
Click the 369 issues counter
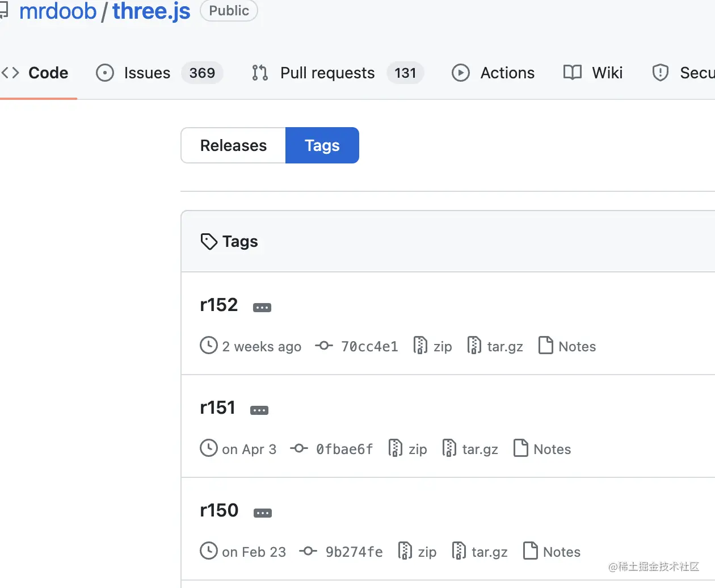point(203,73)
